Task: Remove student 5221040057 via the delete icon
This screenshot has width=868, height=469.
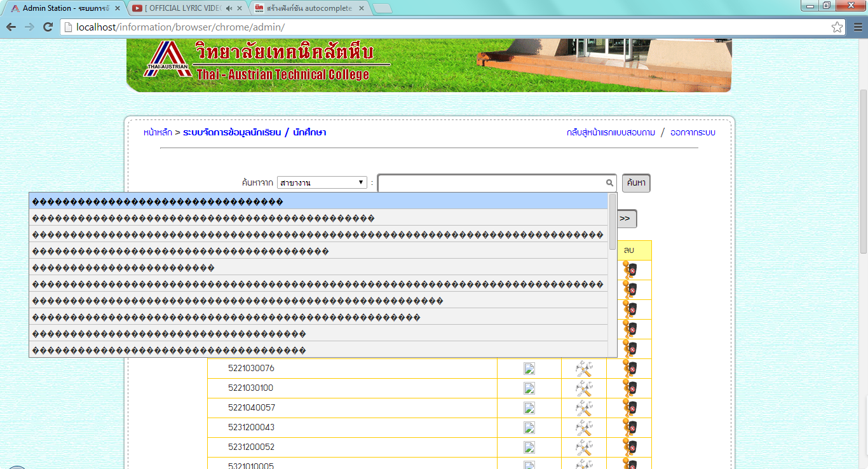Action: (x=630, y=408)
